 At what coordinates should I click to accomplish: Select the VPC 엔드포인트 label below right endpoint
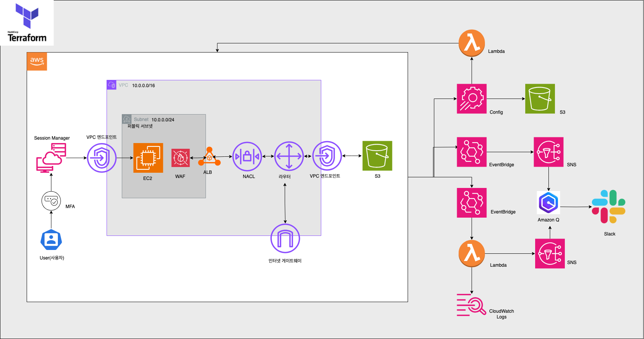[325, 176]
